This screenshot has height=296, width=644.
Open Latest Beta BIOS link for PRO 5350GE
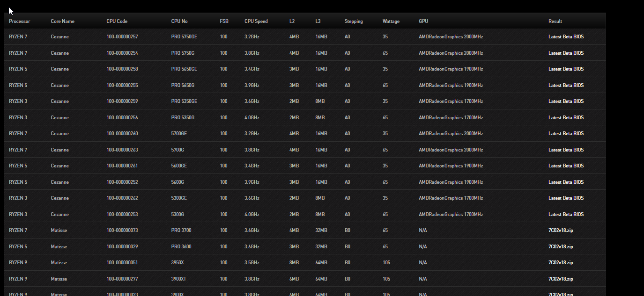[x=566, y=101]
